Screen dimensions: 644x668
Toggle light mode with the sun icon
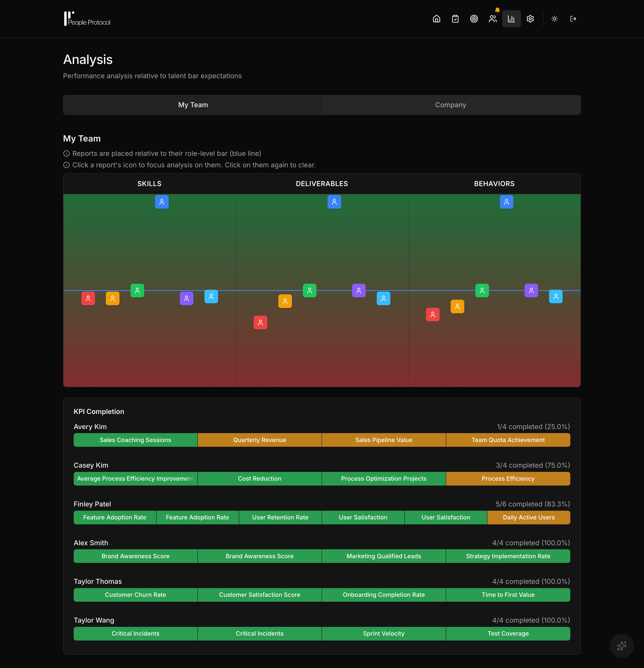click(554, 19)
